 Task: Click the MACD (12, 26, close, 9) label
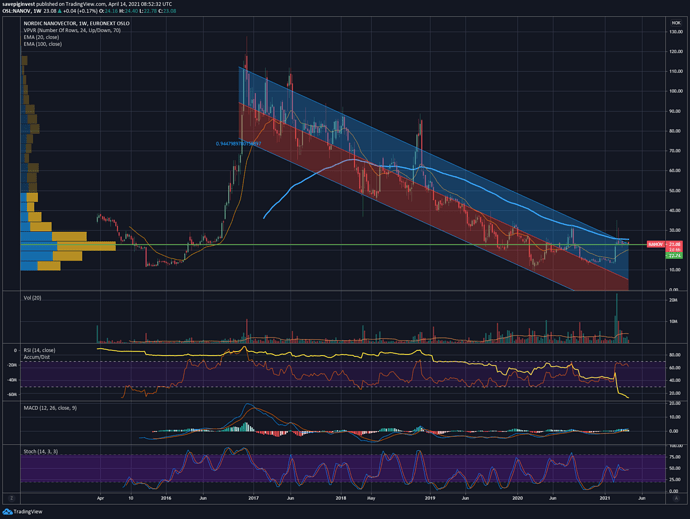(50, 408)
